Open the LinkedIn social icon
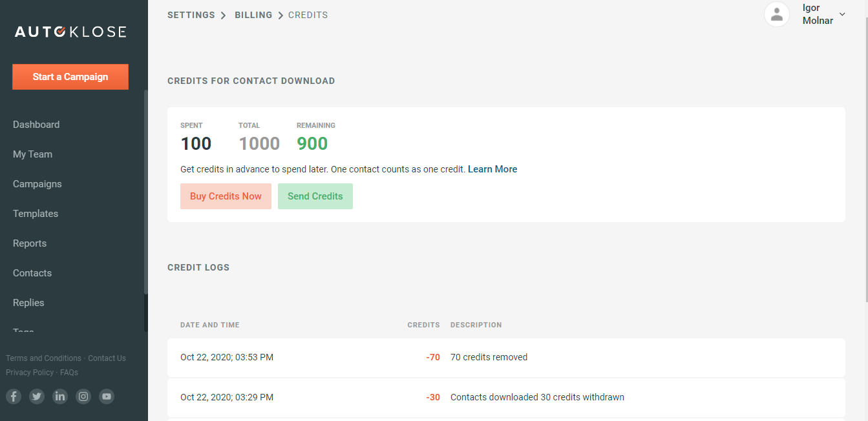Screen dimensions: 868x421 click(x=60, y=396)
